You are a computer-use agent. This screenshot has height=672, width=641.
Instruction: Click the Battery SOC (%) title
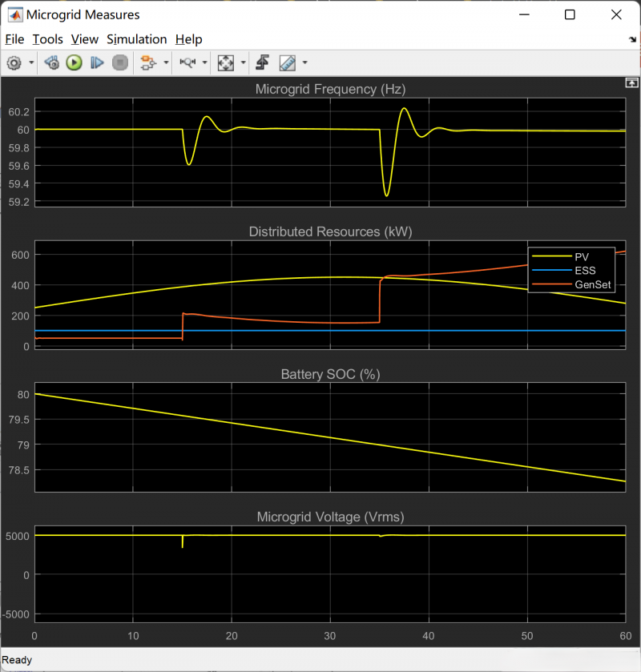point(330,374)
